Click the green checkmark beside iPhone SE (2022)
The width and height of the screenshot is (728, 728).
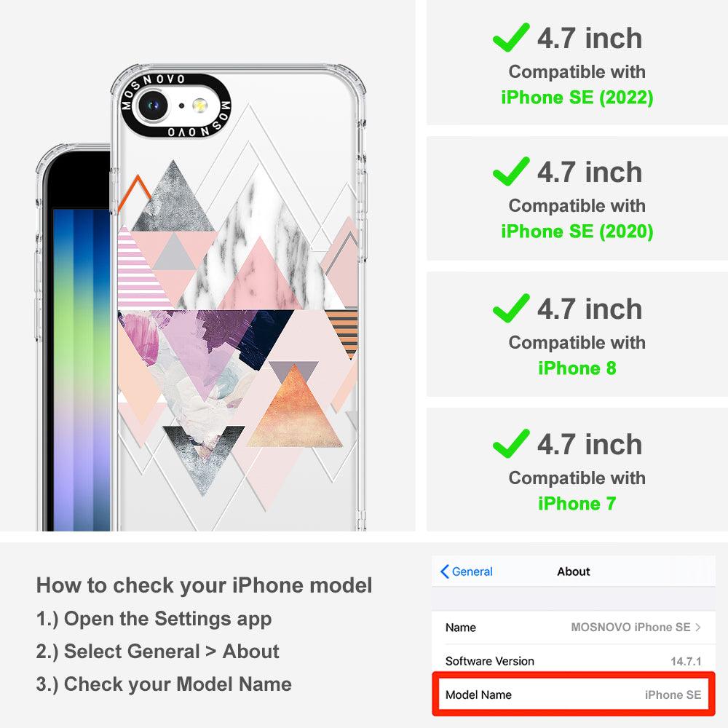pos(511,37)
